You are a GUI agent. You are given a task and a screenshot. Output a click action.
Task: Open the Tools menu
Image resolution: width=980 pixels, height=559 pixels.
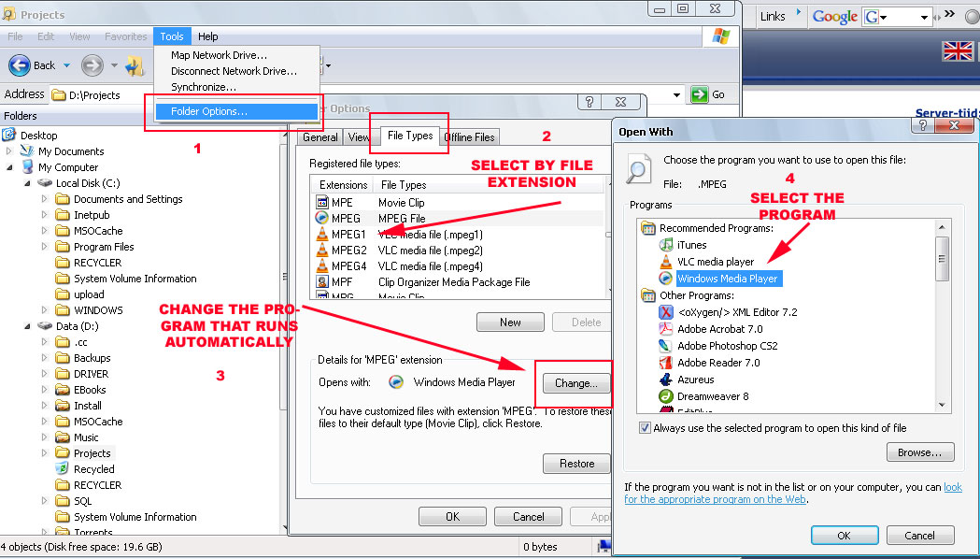[x=171, y=36]
